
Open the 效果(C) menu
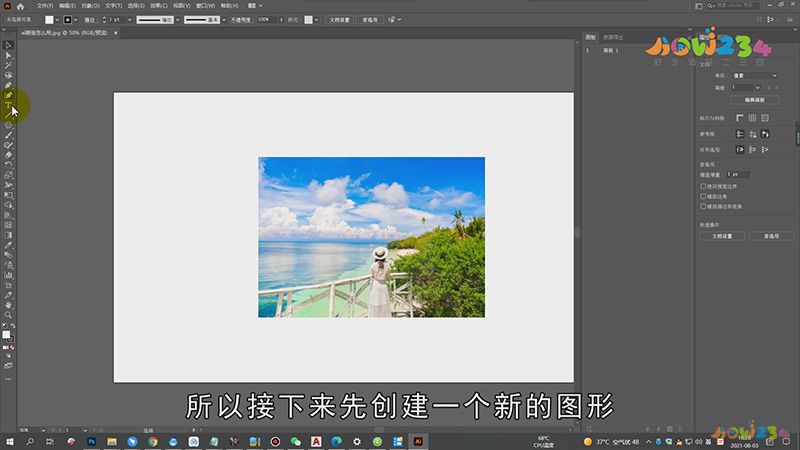click(159, 6)
